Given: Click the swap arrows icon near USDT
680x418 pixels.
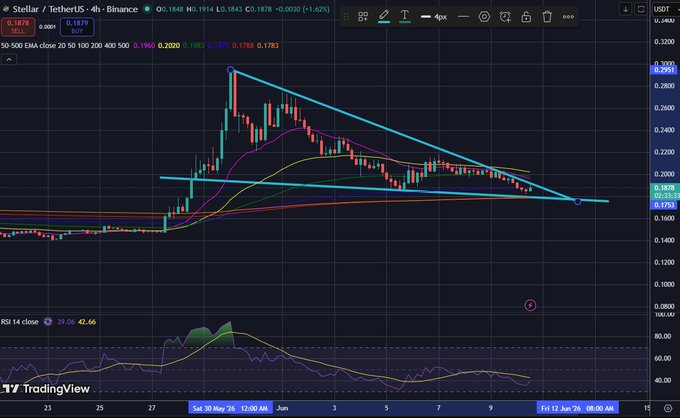Looking at the screenshot, I should tap(641, 9).
